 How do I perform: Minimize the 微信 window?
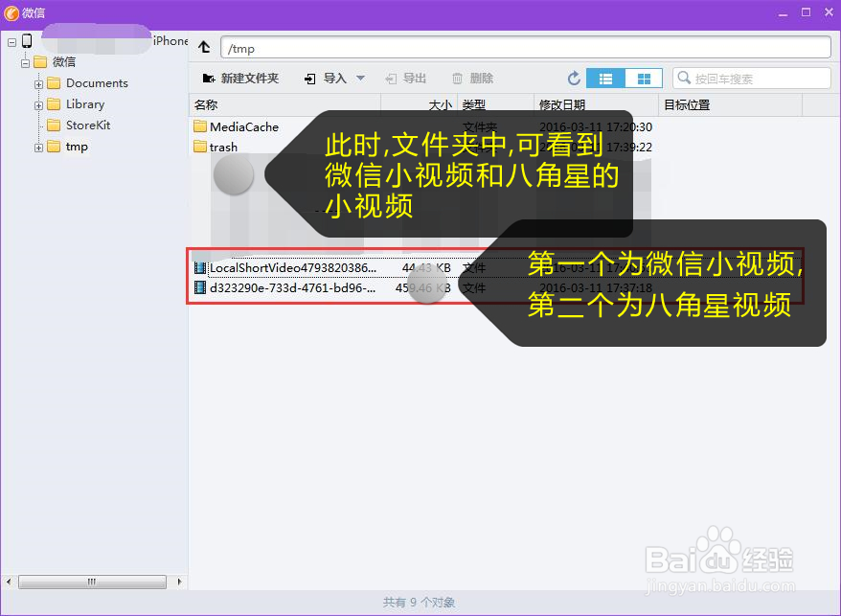[784, 12]
